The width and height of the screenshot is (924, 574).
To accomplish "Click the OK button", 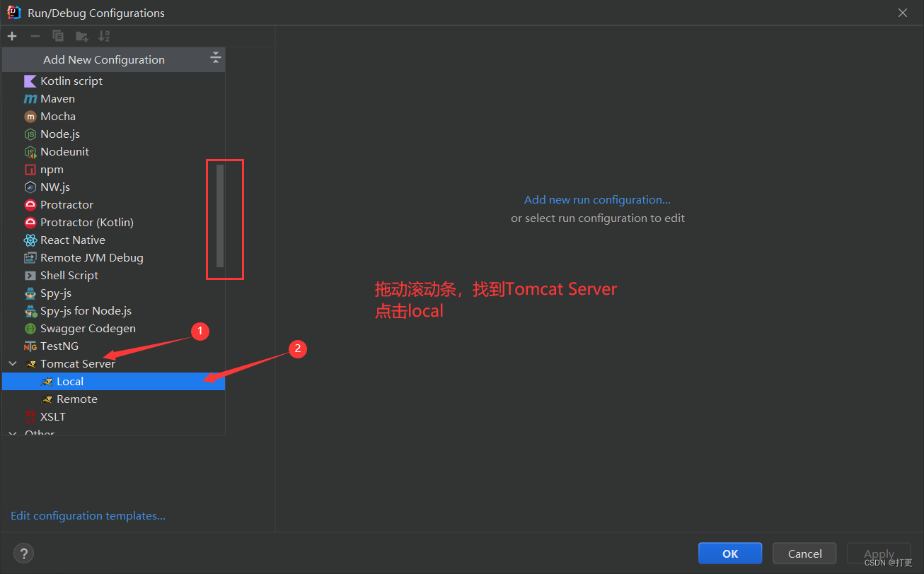I will (x=730, y=553).
